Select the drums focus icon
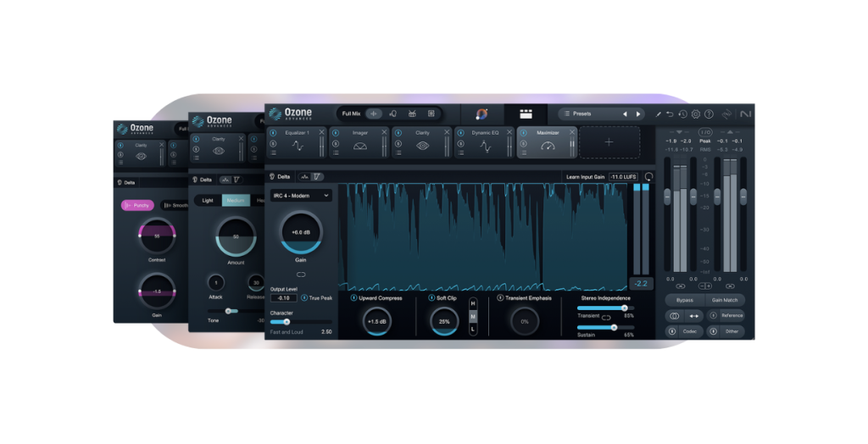The width and height of the screenshot is (868, 444). pos(412,114)
